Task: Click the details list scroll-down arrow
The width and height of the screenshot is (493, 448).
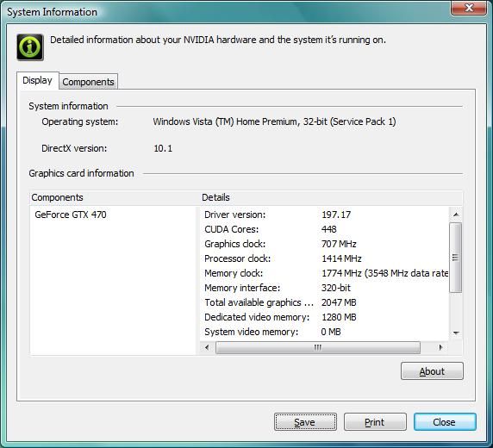Action: point(456,333)
